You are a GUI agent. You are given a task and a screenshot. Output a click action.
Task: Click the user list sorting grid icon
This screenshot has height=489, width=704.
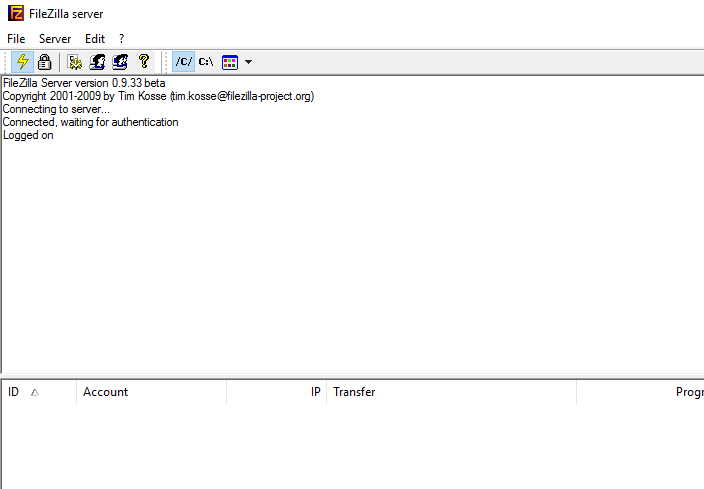pos(230,62)
